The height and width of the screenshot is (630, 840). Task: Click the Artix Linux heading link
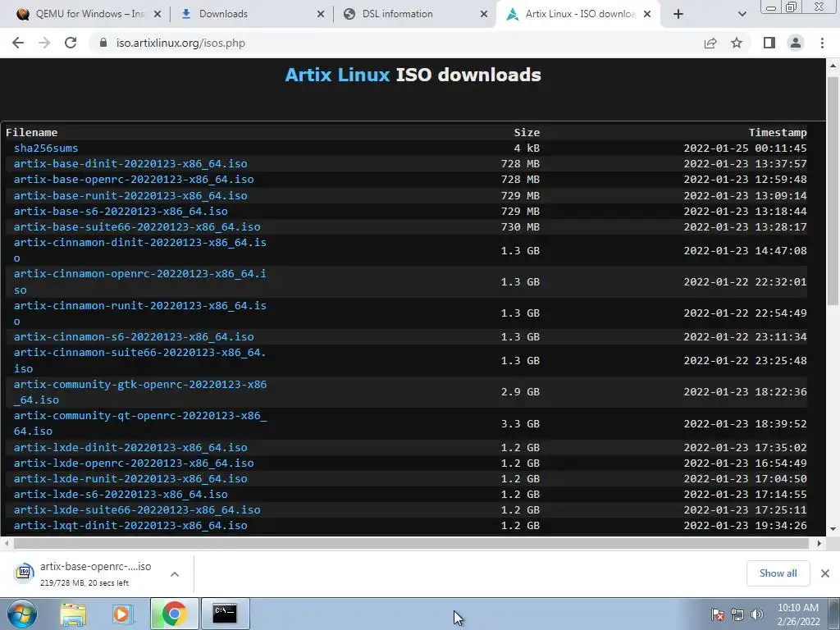tap(337, 75)
